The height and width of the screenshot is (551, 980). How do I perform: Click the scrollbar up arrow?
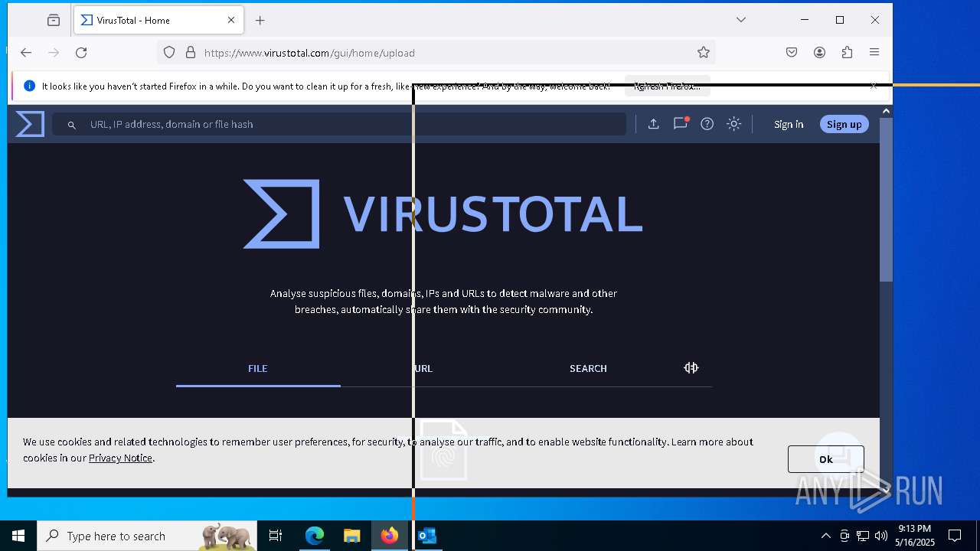point(886,112)
